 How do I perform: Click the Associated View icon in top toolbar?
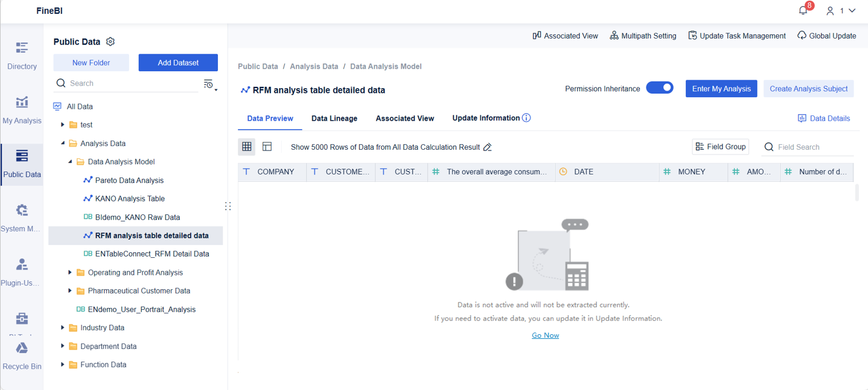coord(537,36)
